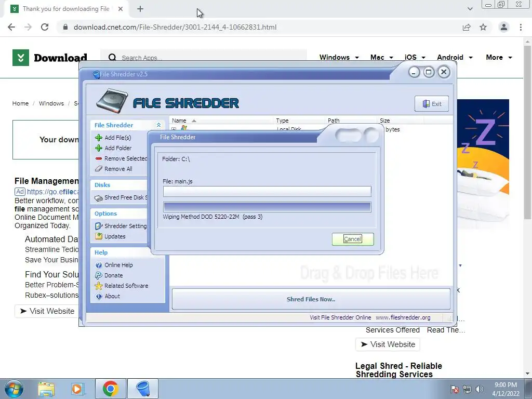Click the volume speaker tray icon
Screen dimensions: 532x399
480,389
